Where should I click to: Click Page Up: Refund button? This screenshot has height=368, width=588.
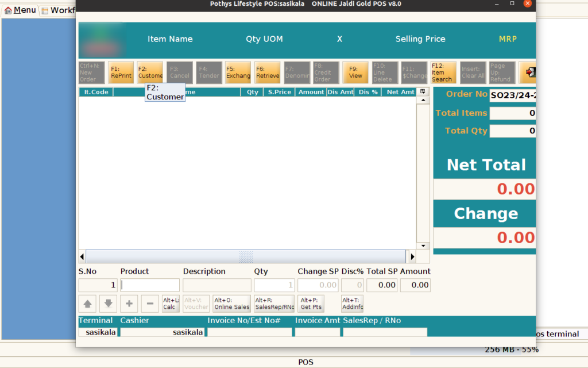pyautogui.click(x=502, y=72)
